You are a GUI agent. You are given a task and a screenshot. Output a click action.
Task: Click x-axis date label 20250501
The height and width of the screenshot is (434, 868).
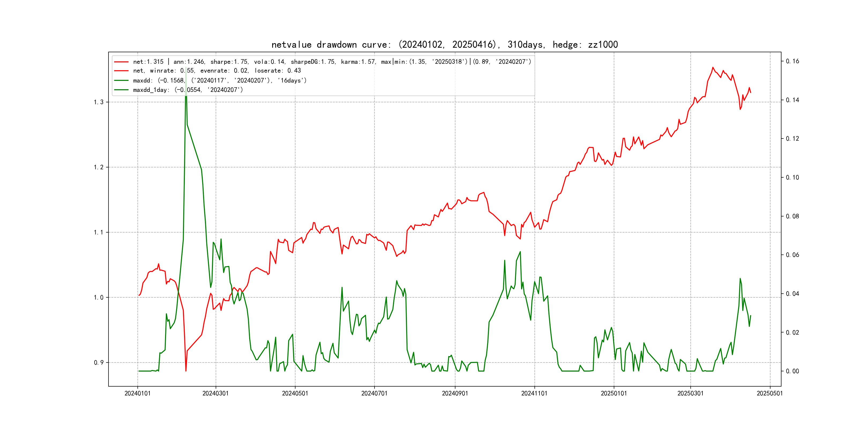coord(770,394)
